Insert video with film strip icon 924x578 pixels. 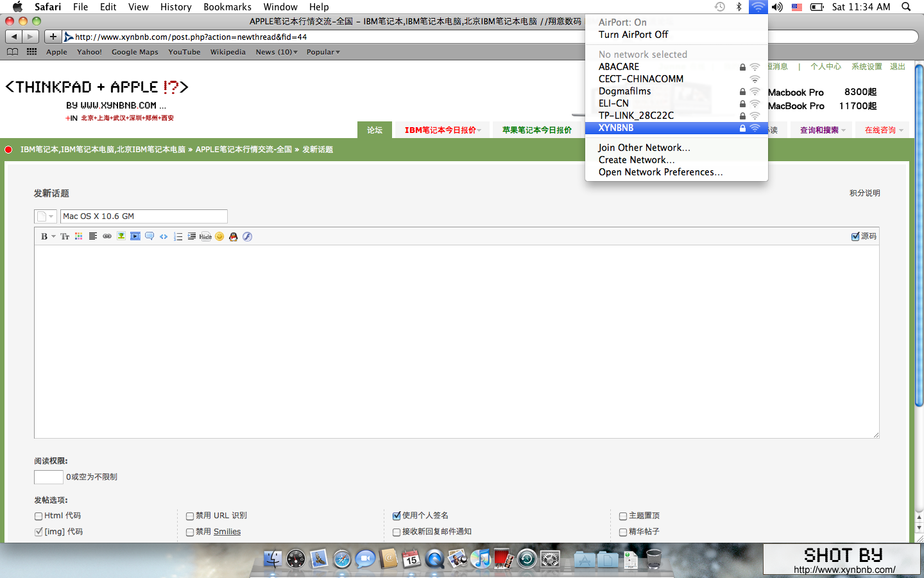[135, 236]
